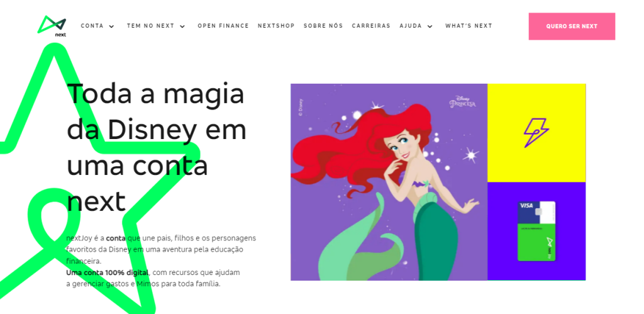Go to Open Finance page
Viewport: 644px width, 314px height.
click(223, 26)
